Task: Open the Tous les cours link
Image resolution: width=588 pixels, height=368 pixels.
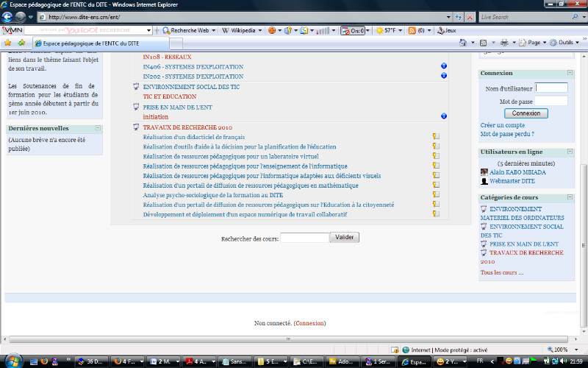Action: 502,272
